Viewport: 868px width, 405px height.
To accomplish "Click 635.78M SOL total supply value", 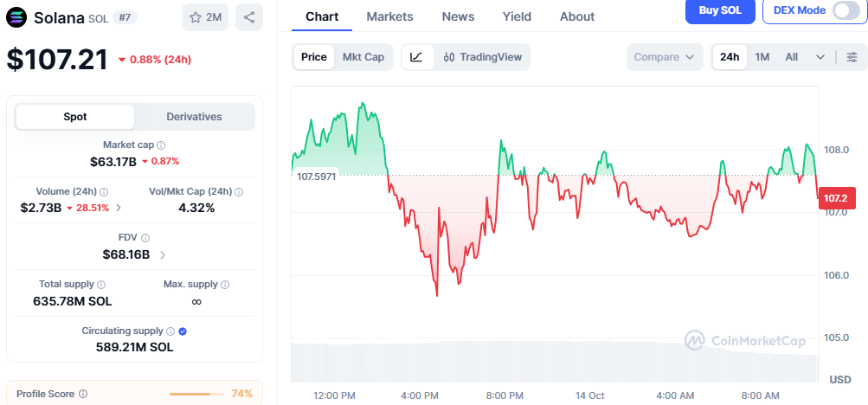I will 73,301.
